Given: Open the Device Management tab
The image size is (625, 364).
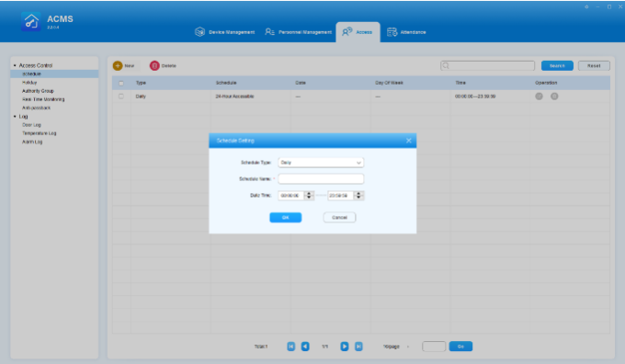Looking at the screenshot, I should coord(225,32).
